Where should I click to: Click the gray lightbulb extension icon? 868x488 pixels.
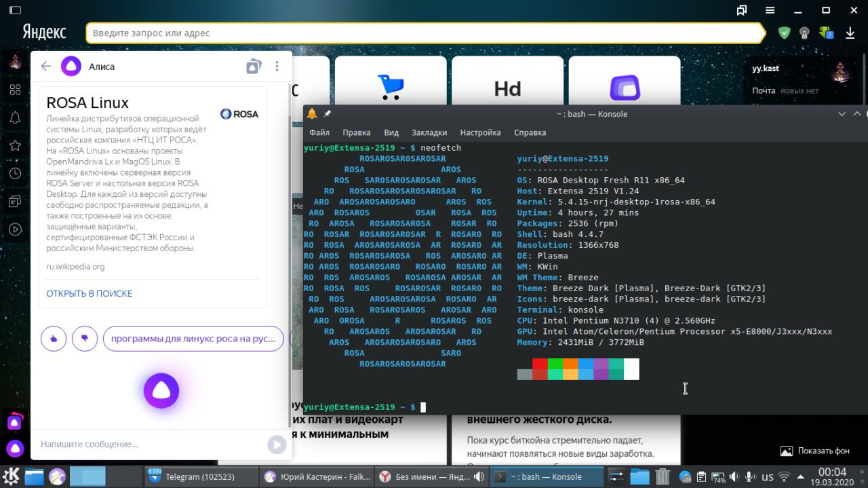point(805,33)
